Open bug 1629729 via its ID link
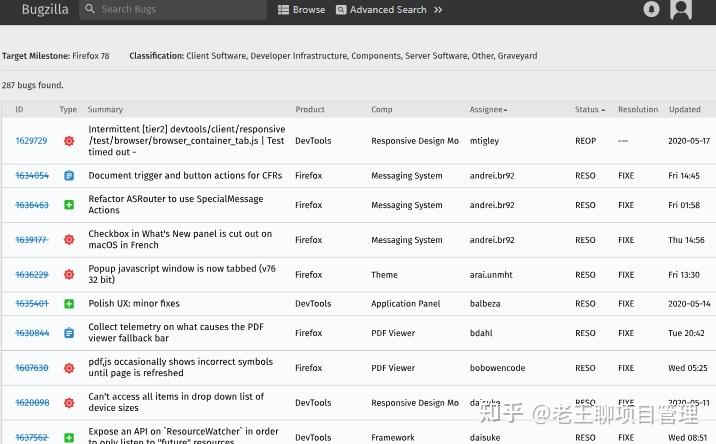Image resolution: width=716 pixels, height=444 pixels. [x=32, y=141]
